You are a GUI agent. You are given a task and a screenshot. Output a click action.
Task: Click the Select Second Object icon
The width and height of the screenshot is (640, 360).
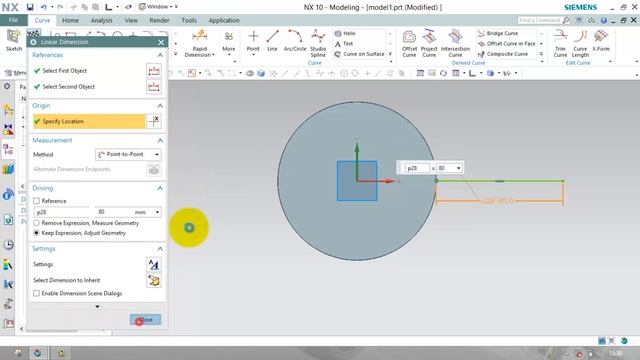click(154, 87)
